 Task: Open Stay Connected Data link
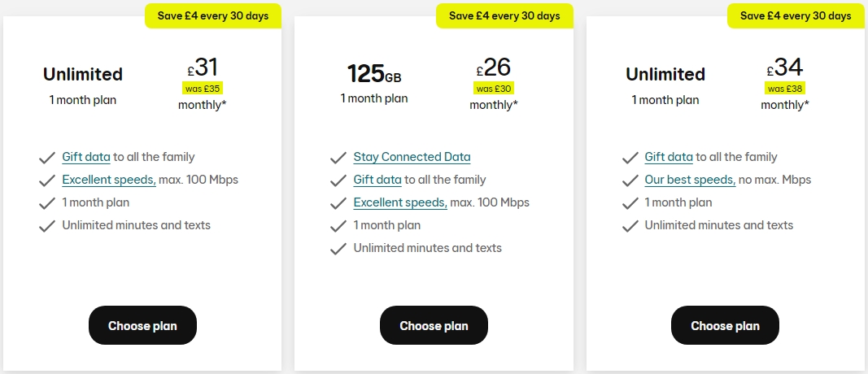pos(412,157)
